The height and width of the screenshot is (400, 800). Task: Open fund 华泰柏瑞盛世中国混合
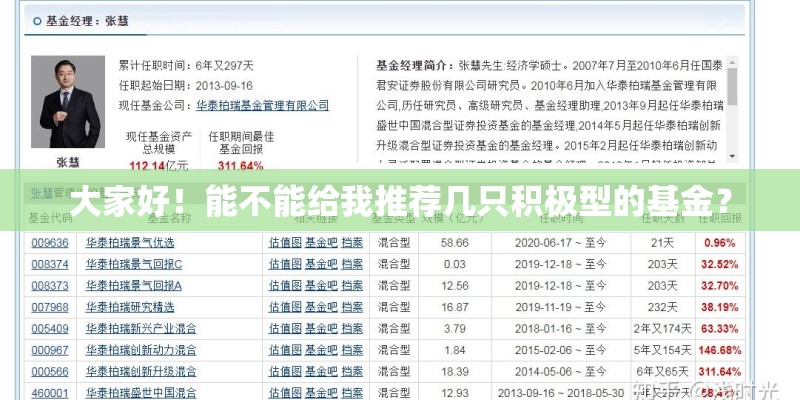tap(141, 393)
